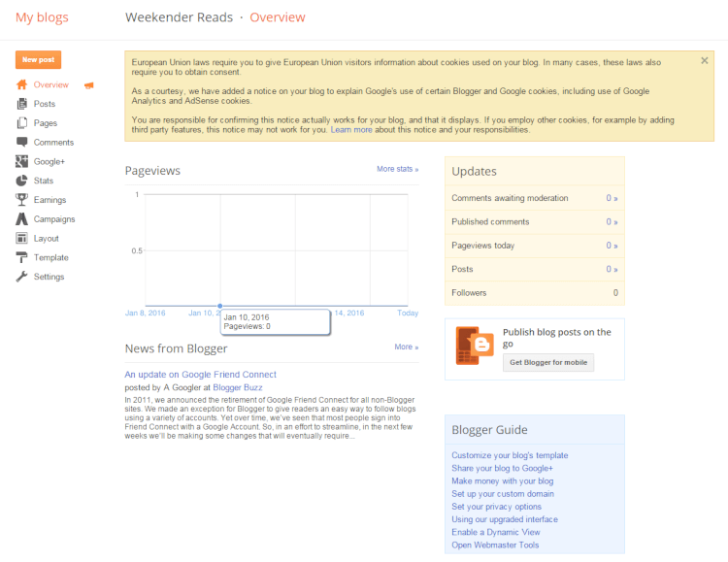Click the Google+ icon in sidebar
This screenshot has height=562, width=728.
[21, 161]
